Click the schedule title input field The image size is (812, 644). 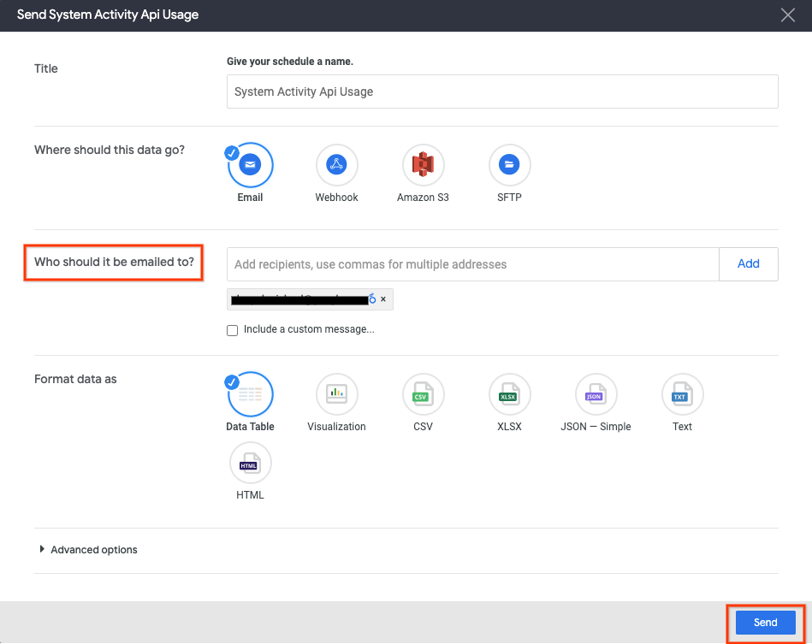tap(501, 92)
